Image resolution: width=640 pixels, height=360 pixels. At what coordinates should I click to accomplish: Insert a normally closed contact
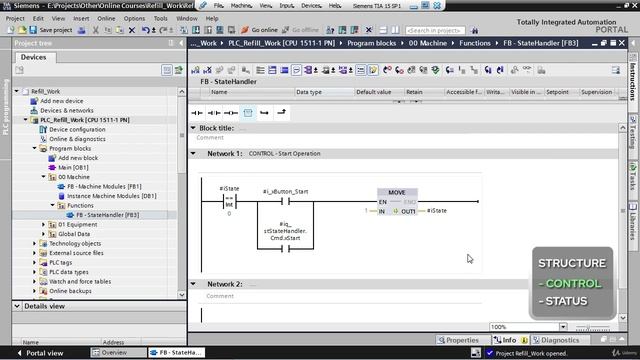tap(214, 113)
